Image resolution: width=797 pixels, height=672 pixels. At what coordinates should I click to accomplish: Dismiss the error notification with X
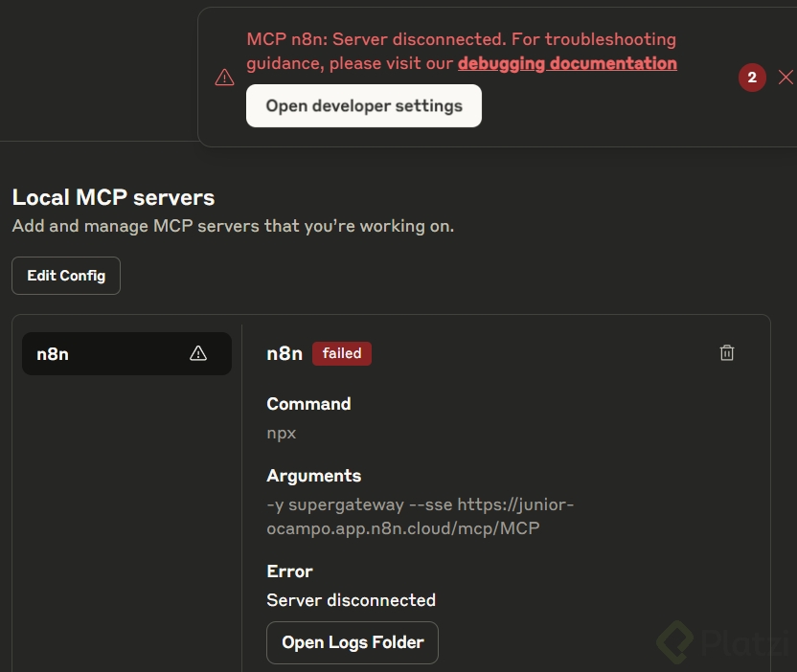pyautogui.click(x=786, y=78)
